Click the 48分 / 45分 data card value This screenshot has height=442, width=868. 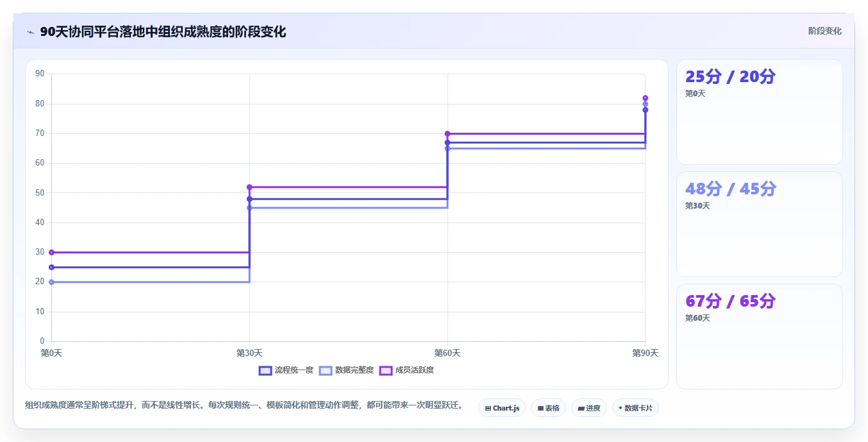[x=731, y=189]
